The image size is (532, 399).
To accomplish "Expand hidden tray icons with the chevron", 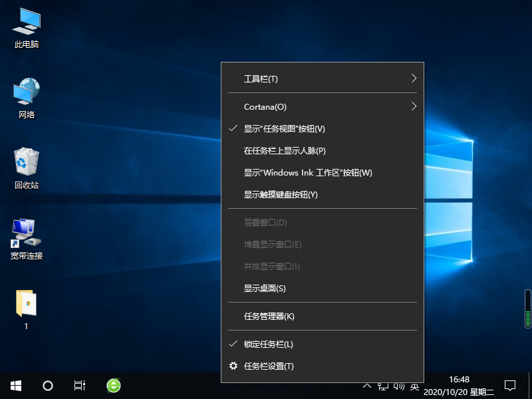I will coord(367,385).
